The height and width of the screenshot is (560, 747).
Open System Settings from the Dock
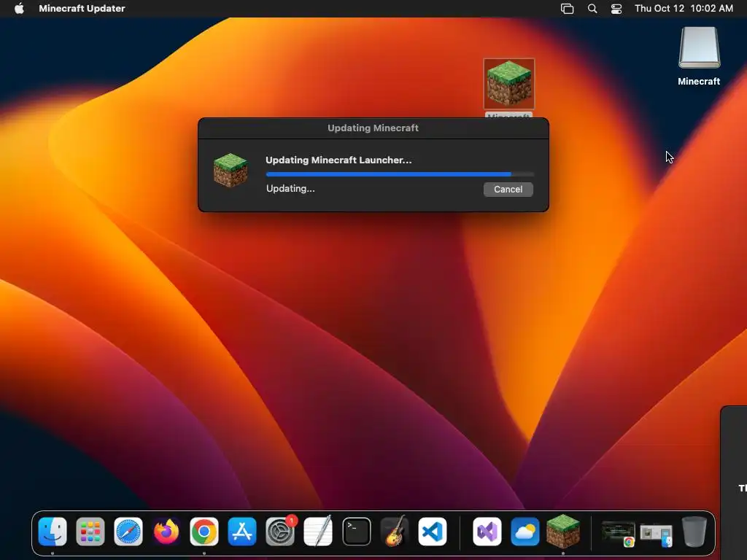point(280,532)
